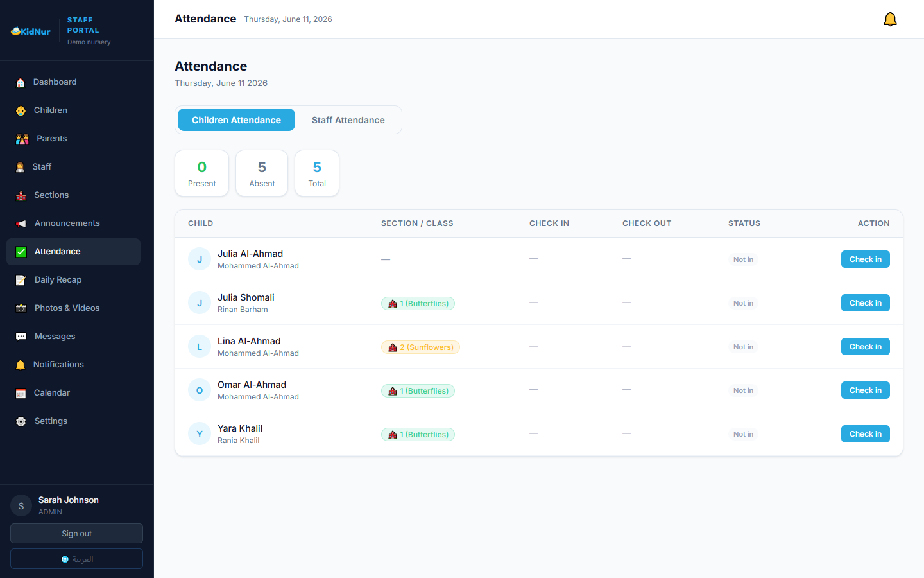924x578 pixels.
Task: Click Sarah Johnson user name
Action: (69, 500)
